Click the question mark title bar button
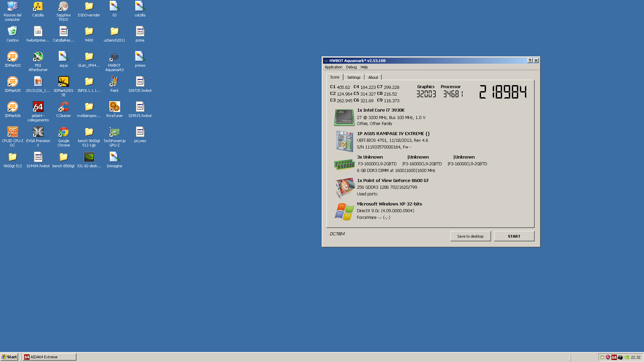 [530, 61]
